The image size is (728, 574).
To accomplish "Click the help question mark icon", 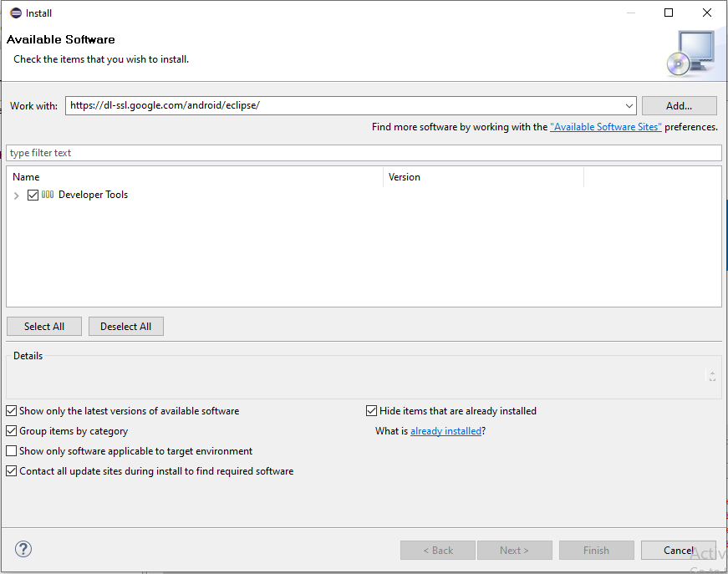I will pos(23,549).
